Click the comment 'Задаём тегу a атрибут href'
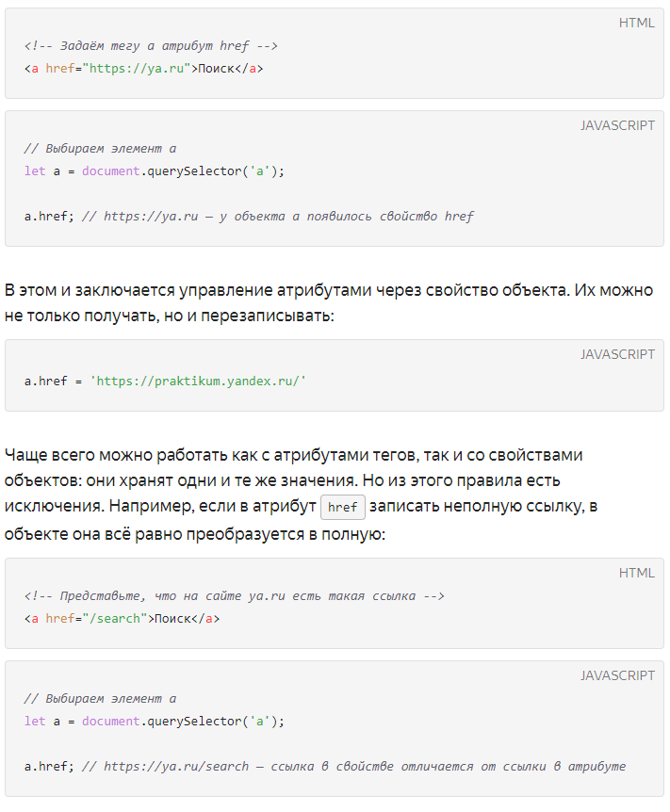The image size is (670, 812). pyautogui.click(x=151, y=45)
